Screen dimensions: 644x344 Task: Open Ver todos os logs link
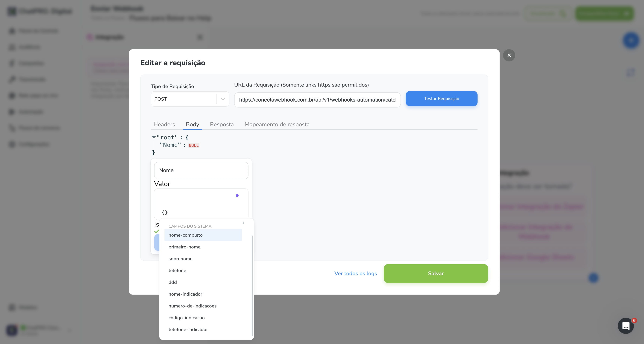pos(355,273)
